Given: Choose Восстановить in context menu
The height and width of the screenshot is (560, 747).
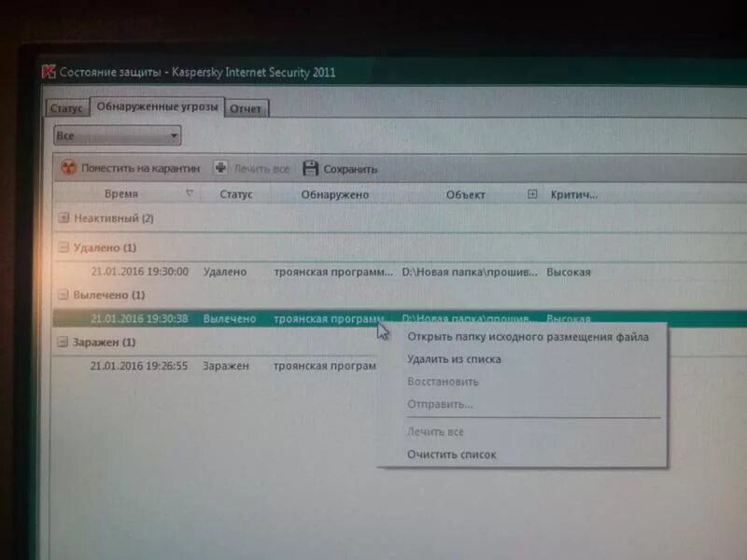Looking at the screenshot, I should [x=443, y=382].
